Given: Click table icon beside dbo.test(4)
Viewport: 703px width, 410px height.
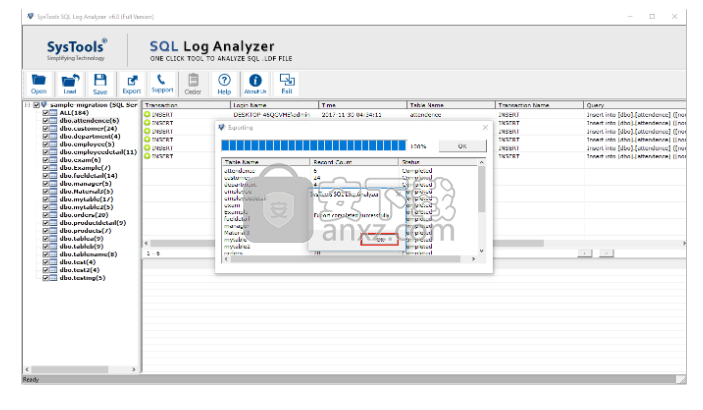Looking at the screenshot, I should tap(53, 262).
